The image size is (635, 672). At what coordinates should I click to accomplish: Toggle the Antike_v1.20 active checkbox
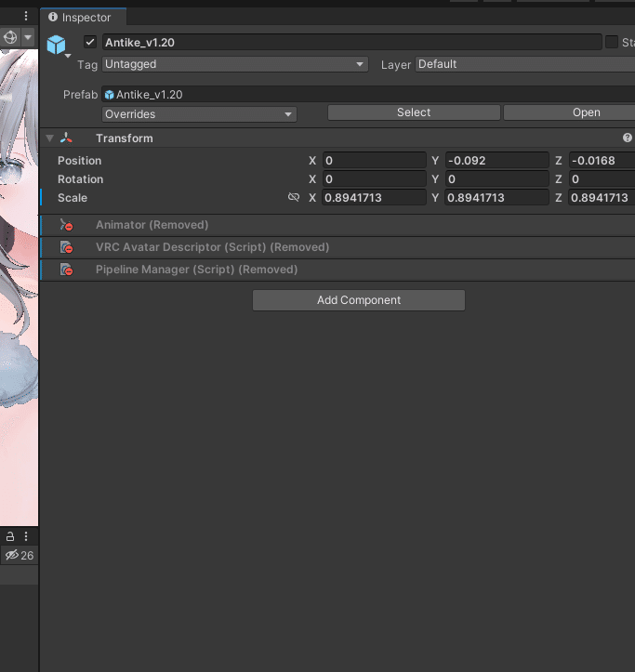tap(90, 42)
